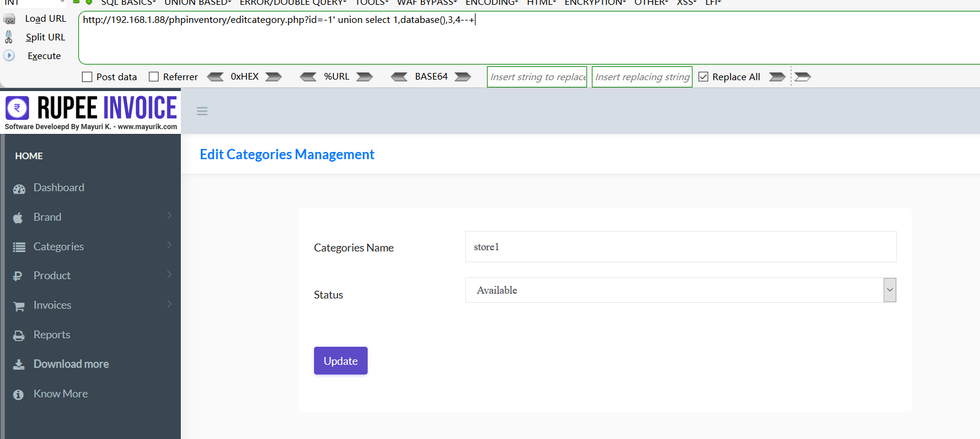Click the 'Status' form label
The image size is (980, 439).
(328, 295)
